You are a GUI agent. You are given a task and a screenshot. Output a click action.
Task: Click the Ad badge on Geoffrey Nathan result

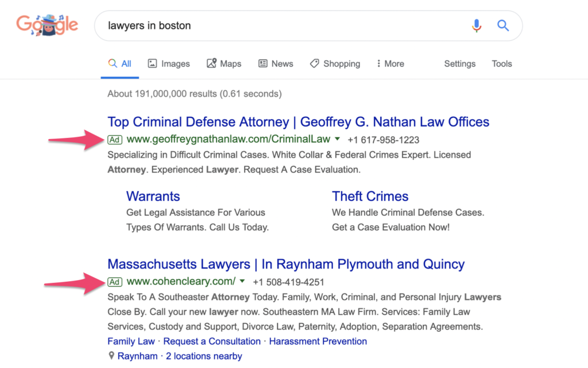tap(115, 140)
